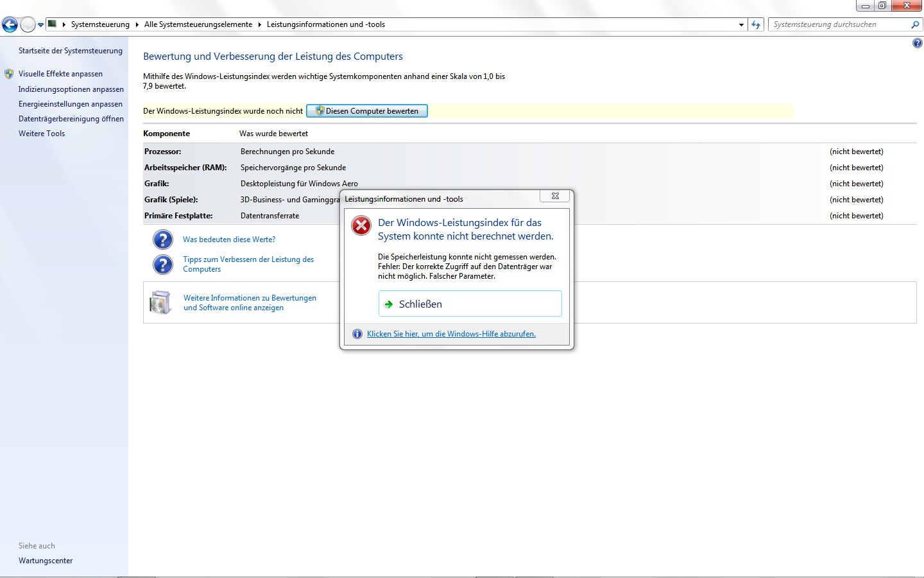
Task: Open the recent pages dropdown arrow
Action: point(40,25)
